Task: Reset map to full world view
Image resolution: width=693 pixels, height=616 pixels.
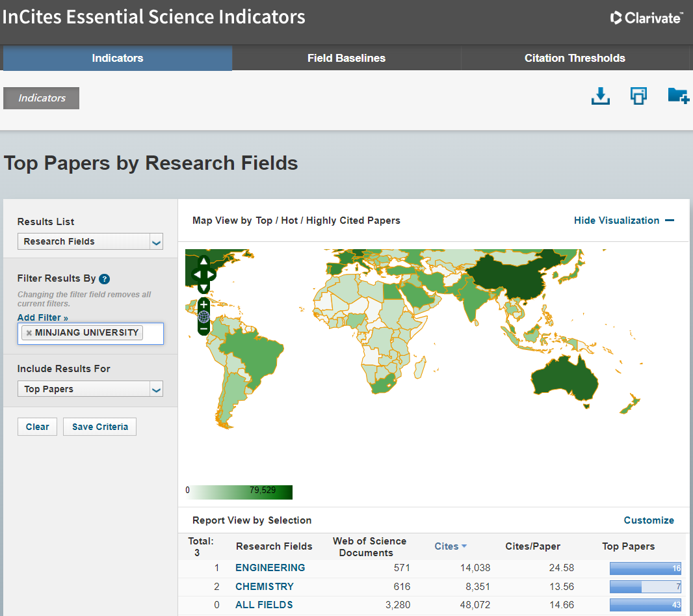Action: 203,317
